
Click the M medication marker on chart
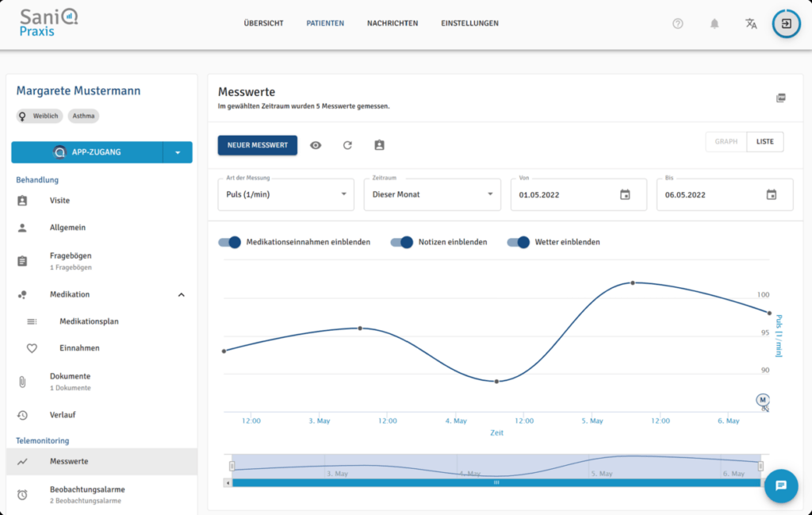pos(762,399)
